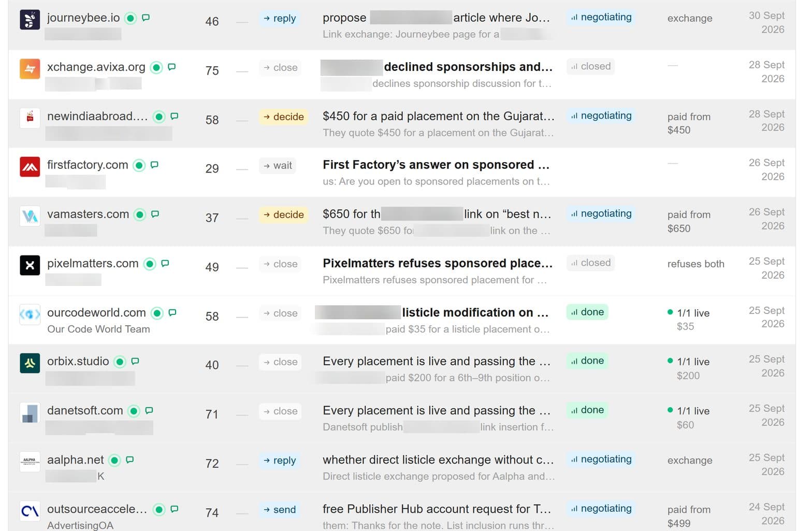Click the orbix.studio domain name
Screen dimensions: 812x531
click(78, 361)
